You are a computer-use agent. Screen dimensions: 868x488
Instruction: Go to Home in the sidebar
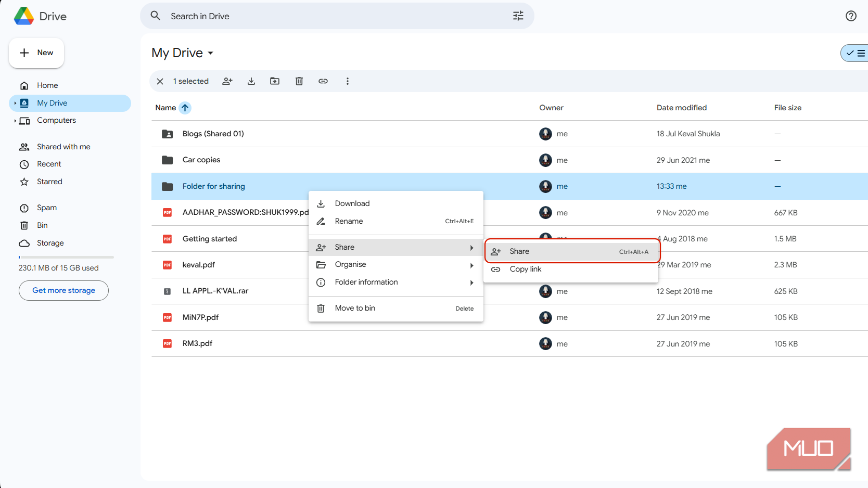click(x=70, y=85)
